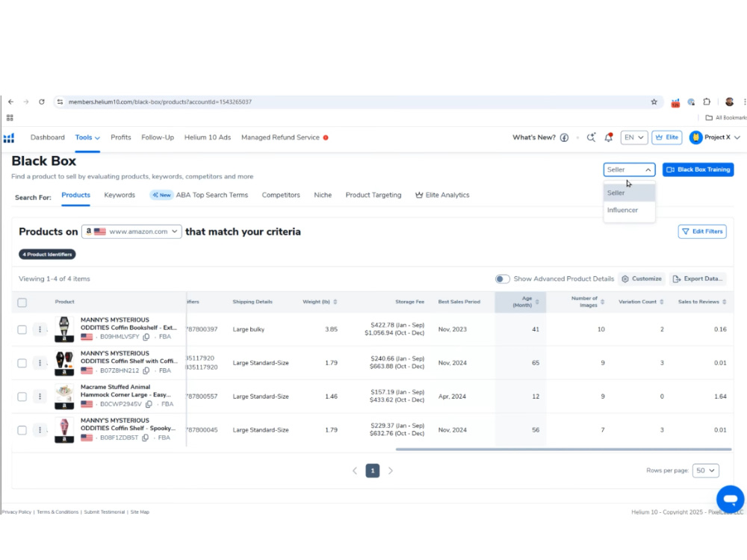Open Helium 10 Ads navigation item

pyautogui.click(x=208, y=137)
